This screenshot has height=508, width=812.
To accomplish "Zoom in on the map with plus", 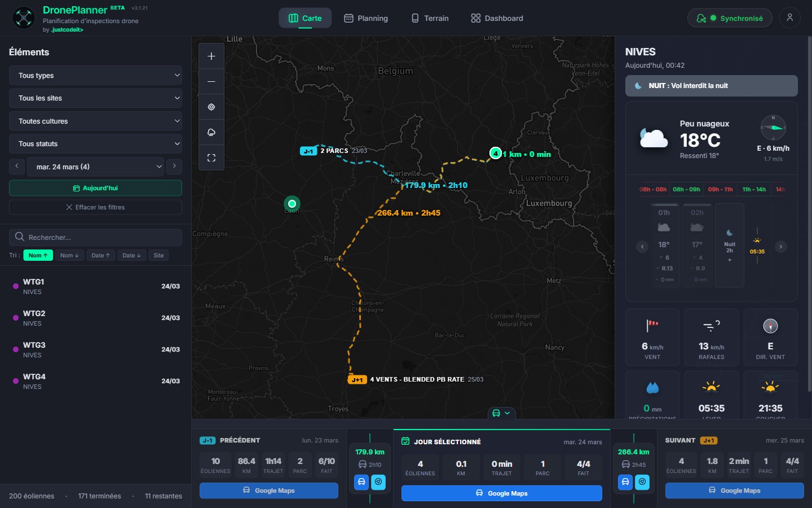I will 211,56.
